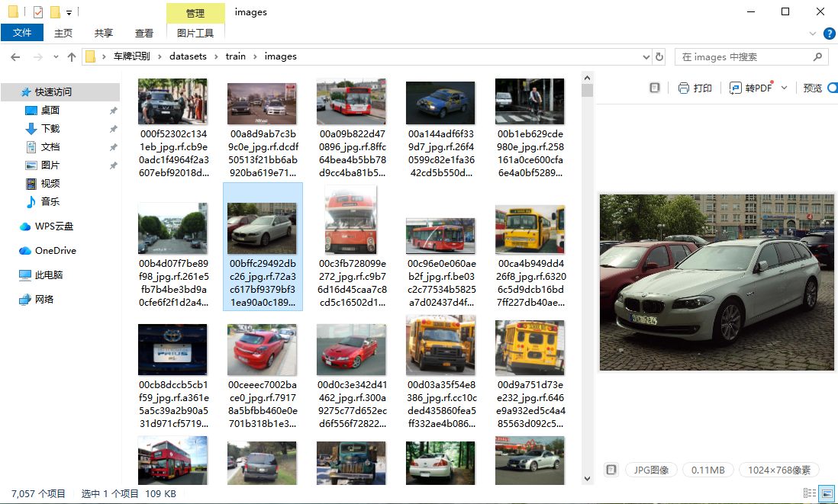Select file name 00d03a35f54e8386 school bus
Screen dimensions: 838x504
(x=441, y=404)
